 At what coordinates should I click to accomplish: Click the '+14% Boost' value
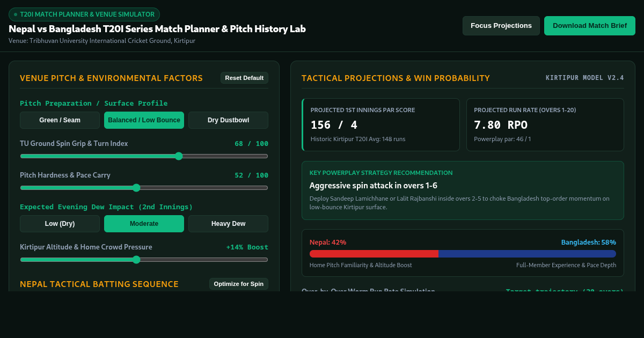point(247,247)
